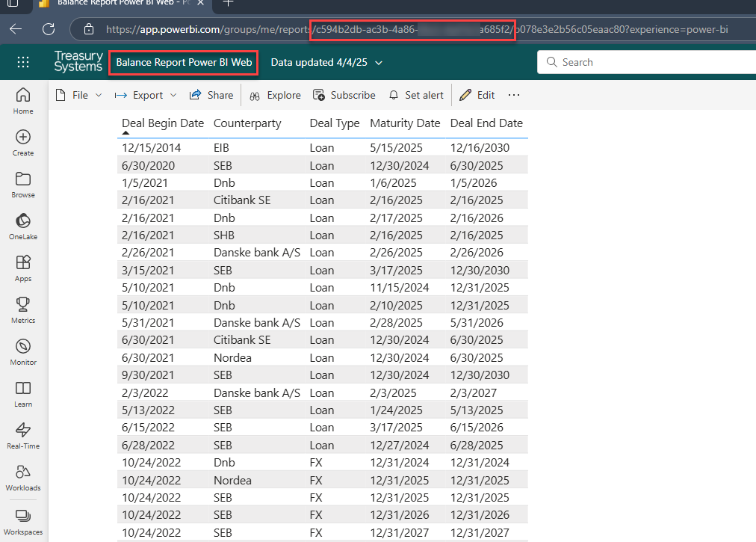Select Danske bank A/S in 2/26/2021 row
Screen dimensions: 756x542
pos(257,253)
